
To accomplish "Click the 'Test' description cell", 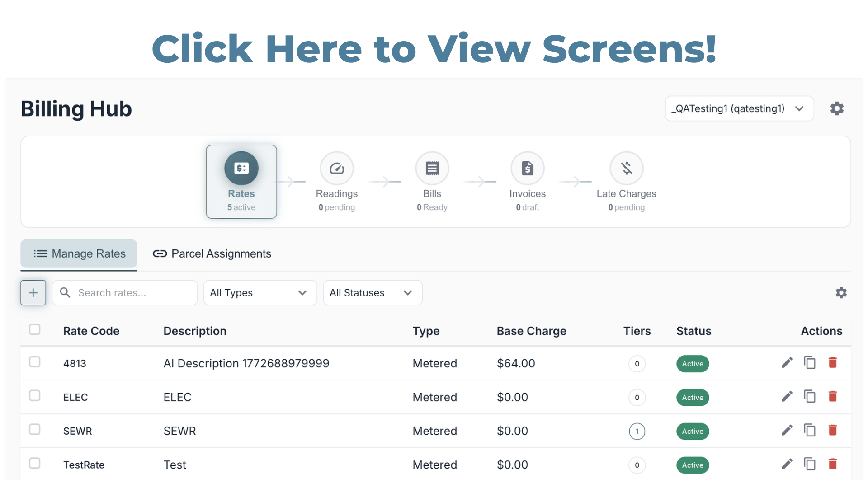I will [175, 465].
